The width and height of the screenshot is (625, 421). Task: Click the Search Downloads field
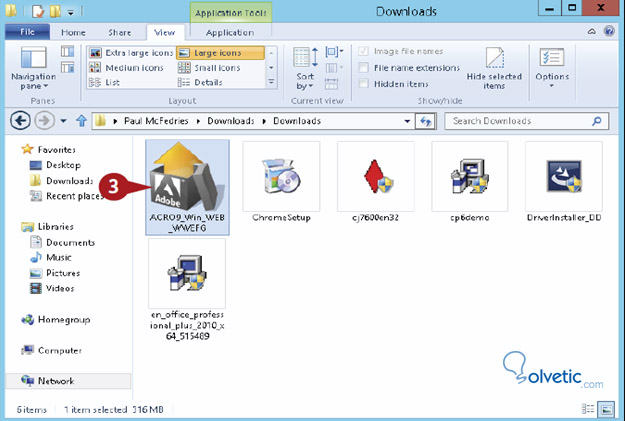point(527,121)
